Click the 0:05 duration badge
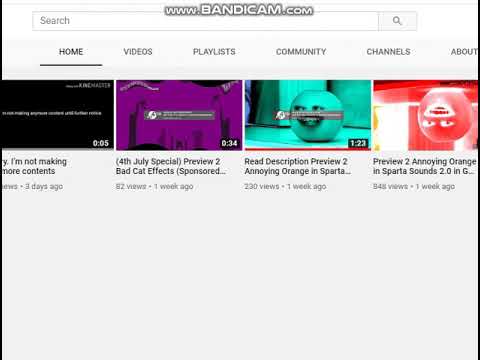Viewport: 480px width, 360px height. (x=101, y=143)
